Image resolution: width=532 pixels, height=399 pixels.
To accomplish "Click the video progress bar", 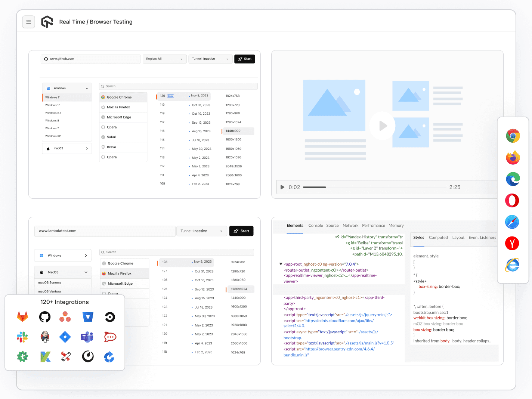I will click(x=374, y=187).
